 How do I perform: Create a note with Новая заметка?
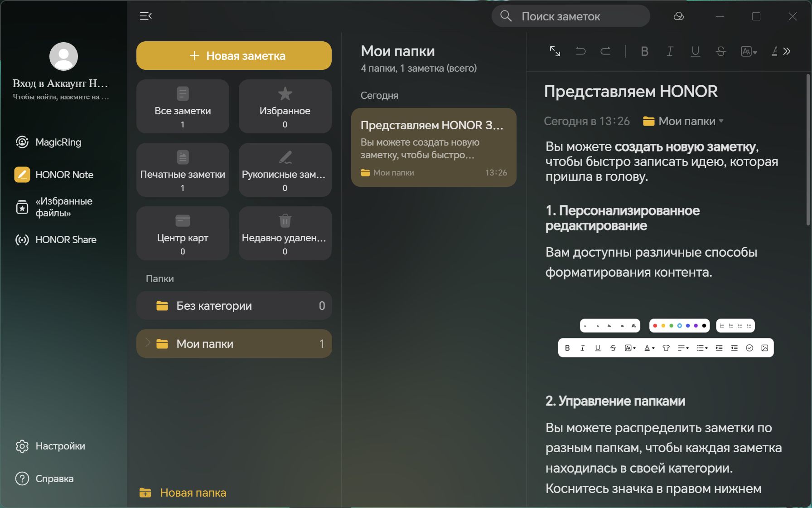tap(234, 55)
